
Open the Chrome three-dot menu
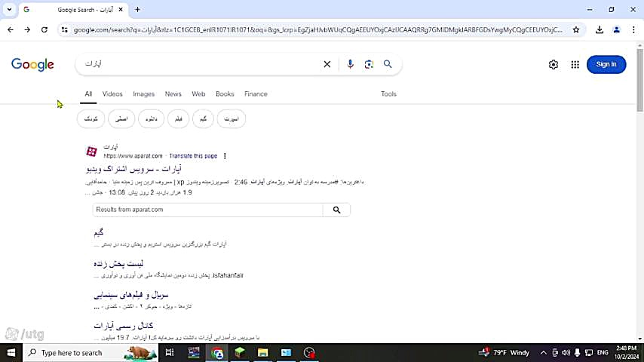coord(633,30)
